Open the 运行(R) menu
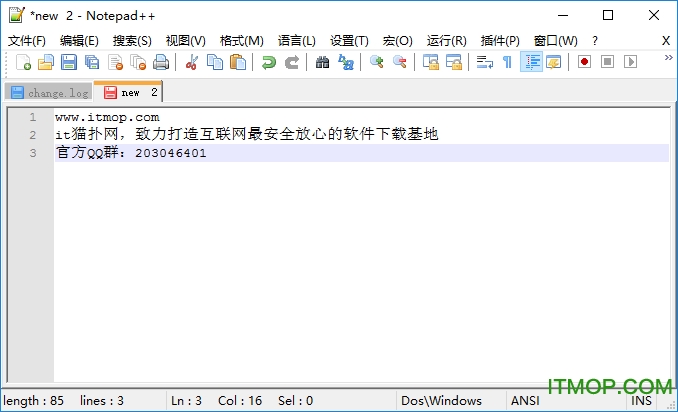678x412 pixels. [447, 41]
